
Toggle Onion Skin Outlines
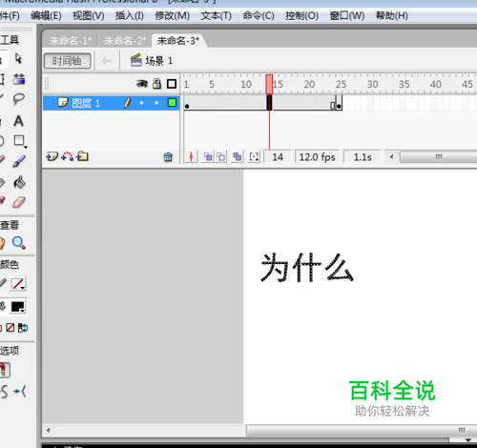pos(221,156)
